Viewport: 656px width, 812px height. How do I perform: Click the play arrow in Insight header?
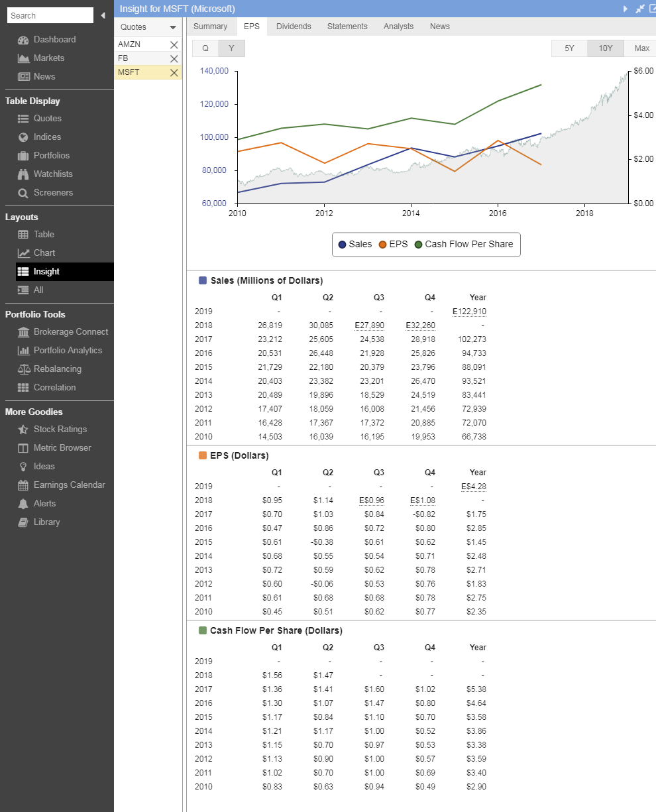pos(625,9)
